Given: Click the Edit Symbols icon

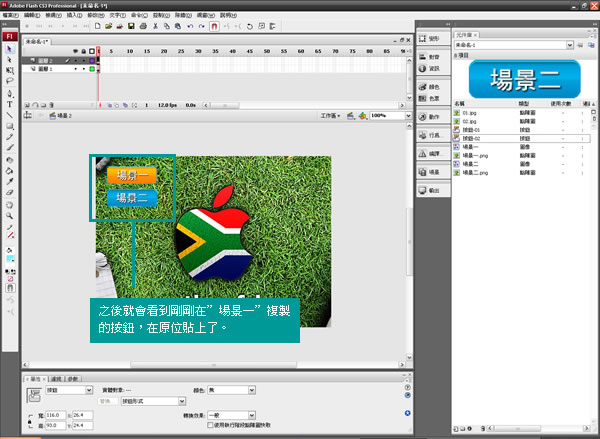Looking at the screenshot, I should [x=362, y=115].
